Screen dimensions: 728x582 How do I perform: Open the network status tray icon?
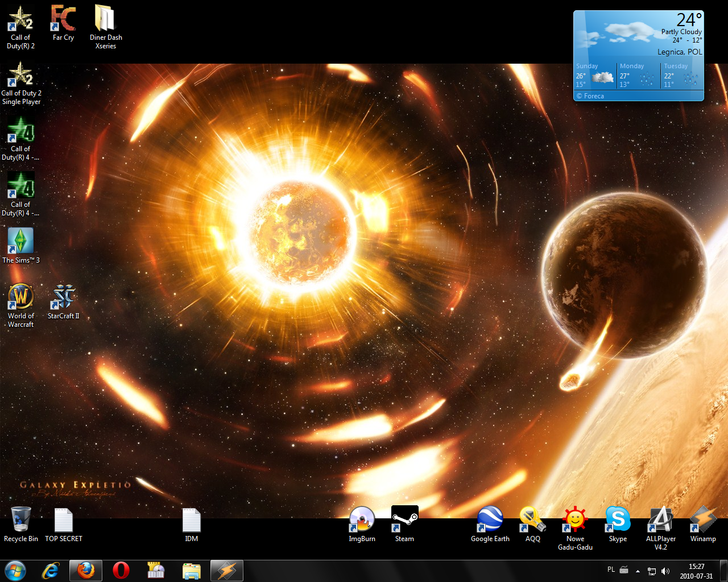click(x=652, y=571)
